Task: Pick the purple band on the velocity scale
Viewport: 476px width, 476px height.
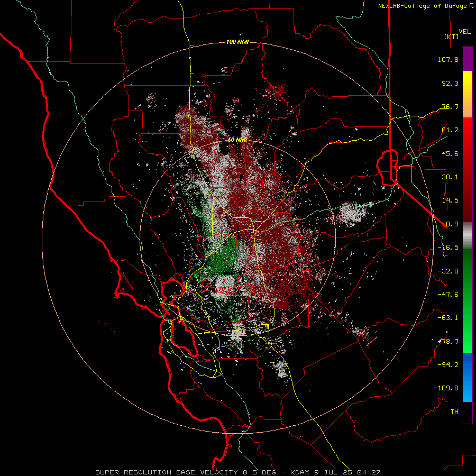Action: point(467,59)
